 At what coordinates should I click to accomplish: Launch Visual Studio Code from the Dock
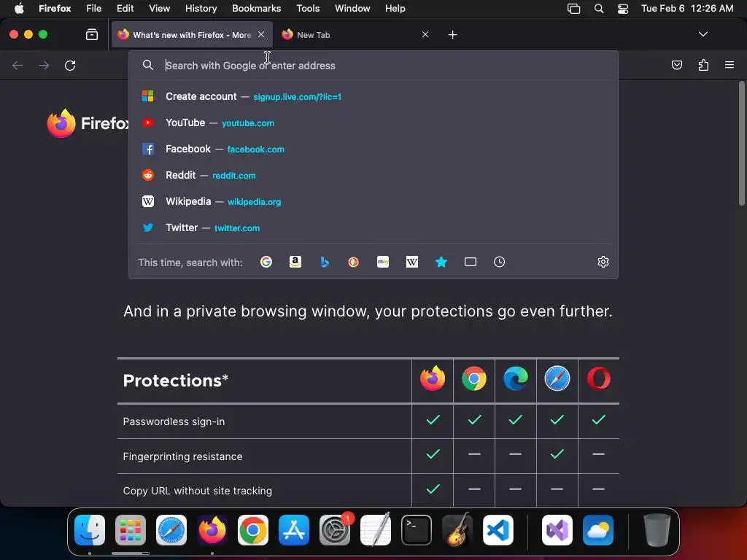click(x=498, y=530)
